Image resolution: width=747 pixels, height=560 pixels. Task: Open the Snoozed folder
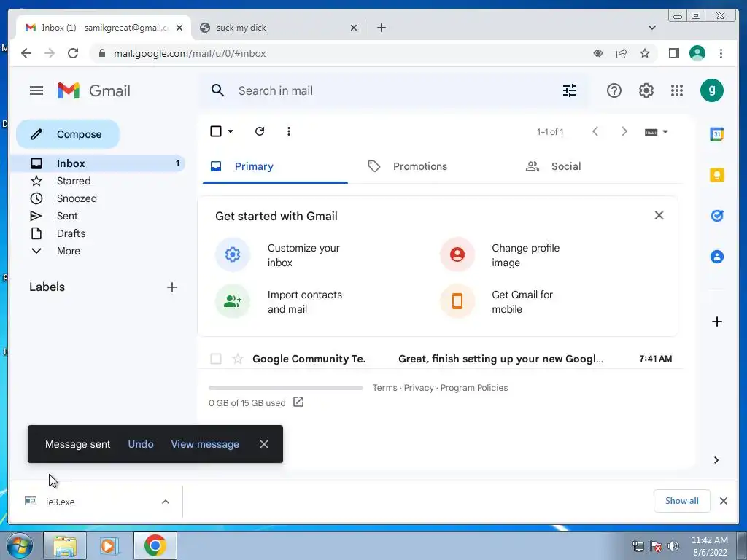point(76,198)
